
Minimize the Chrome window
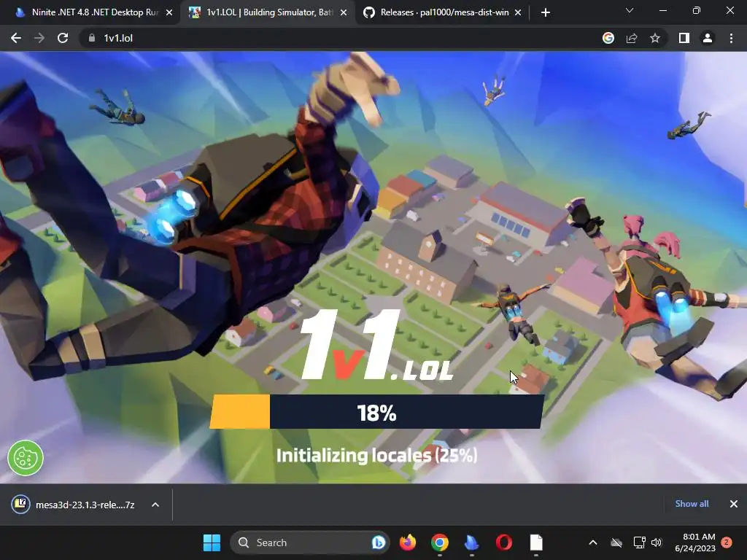662,10
